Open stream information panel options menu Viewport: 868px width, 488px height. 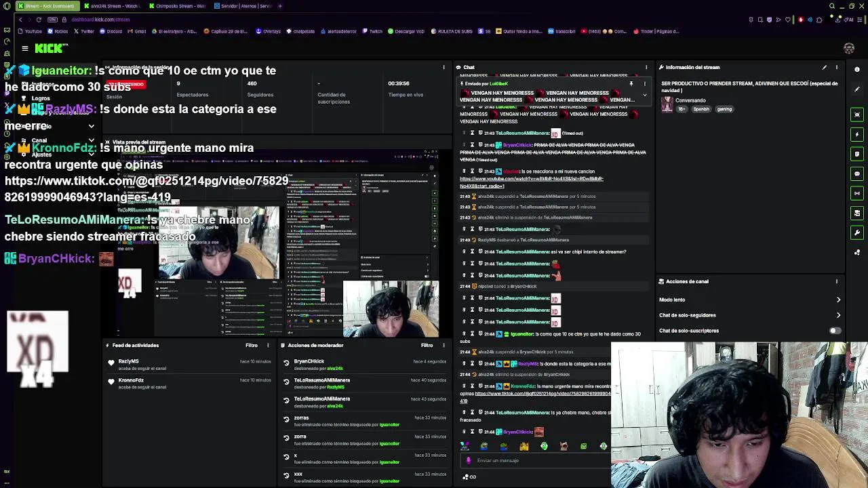click(x=837, y=67)
